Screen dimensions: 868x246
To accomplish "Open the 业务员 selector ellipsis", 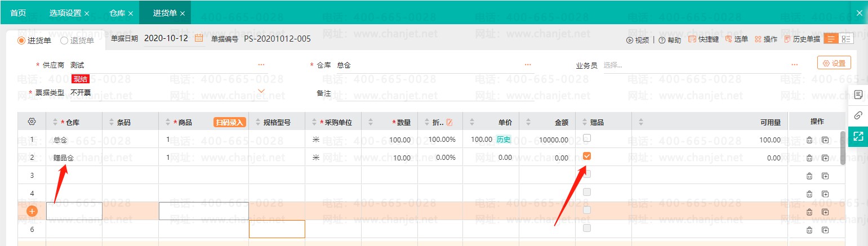I will [794, 65].
